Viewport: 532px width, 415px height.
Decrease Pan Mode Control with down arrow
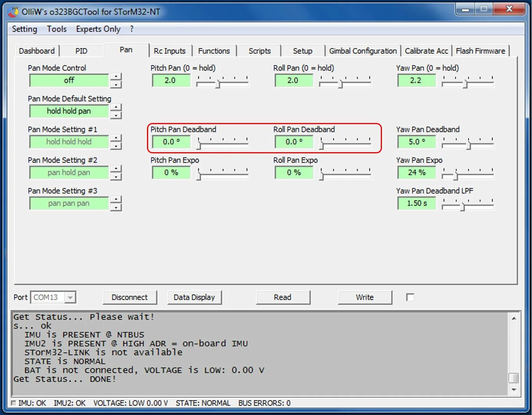click(116, 84)
